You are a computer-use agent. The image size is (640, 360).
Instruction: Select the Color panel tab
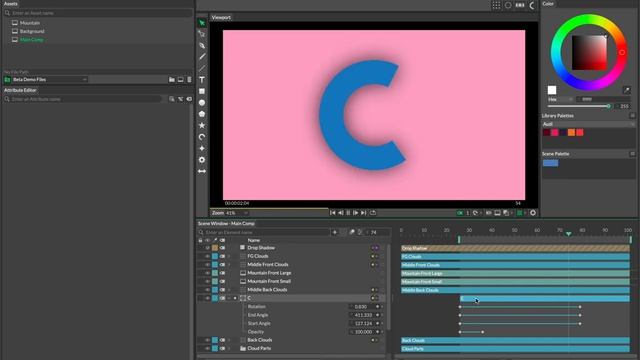[x=548, y=4]
